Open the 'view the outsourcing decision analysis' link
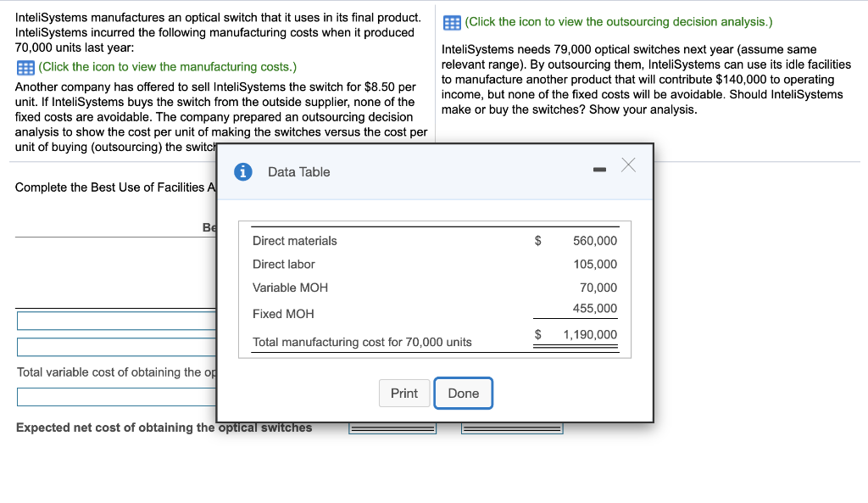Screen dimensions: 868x503 (x=619, y=22)
